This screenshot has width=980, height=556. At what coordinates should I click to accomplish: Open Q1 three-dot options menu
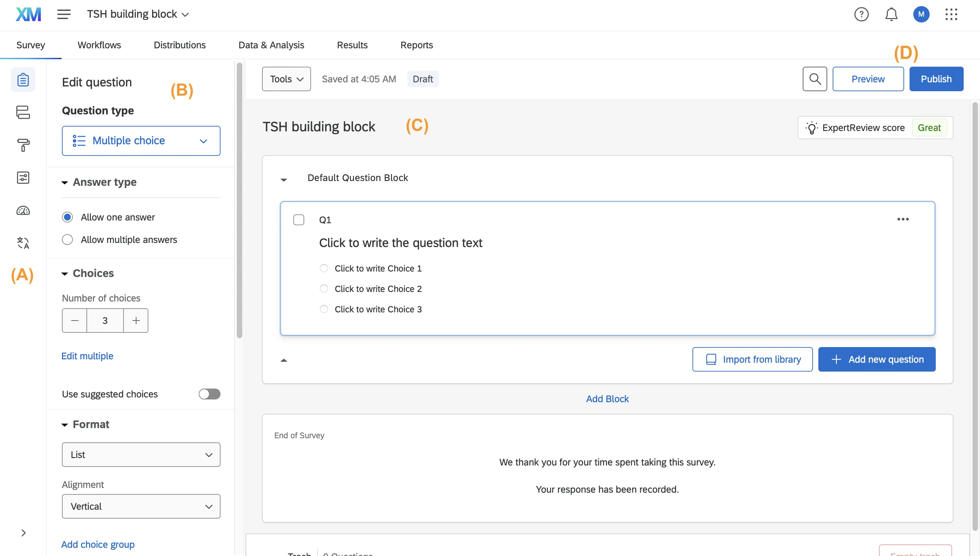pos(902,219)
